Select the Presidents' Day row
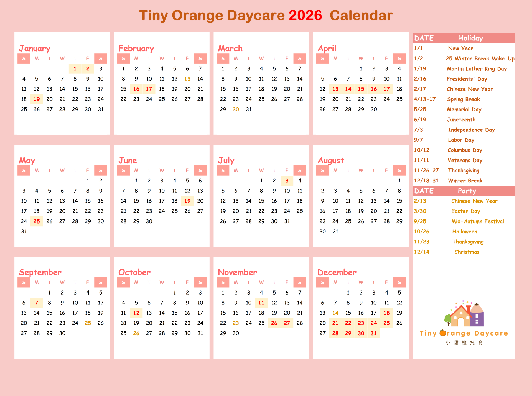The height and width of the screenshot is (396, 532). (x=464, y=79)
